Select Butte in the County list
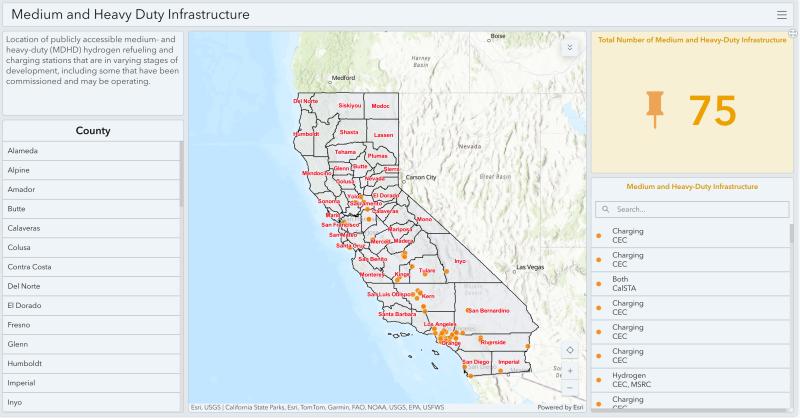 (x=92, y=209)
